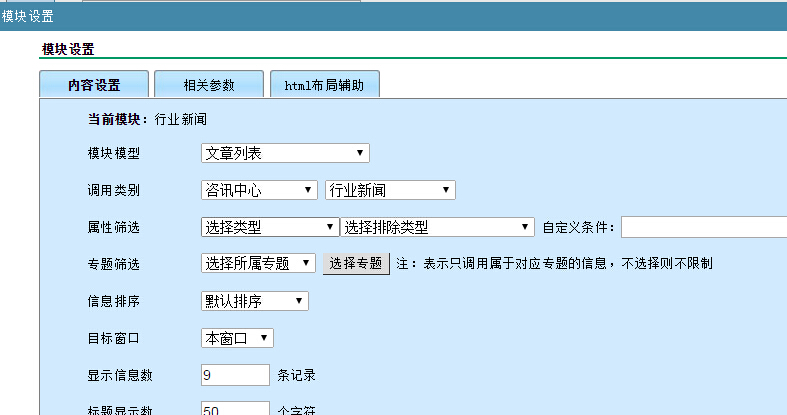Switch to the 内容设置 tab

pos(94,85)
